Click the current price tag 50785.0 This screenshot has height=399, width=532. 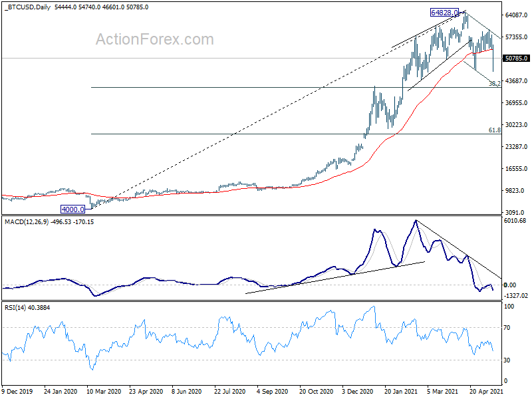516,59
